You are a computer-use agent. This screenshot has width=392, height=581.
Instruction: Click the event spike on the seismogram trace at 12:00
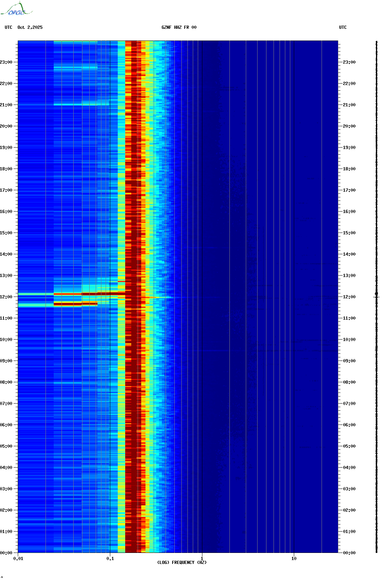376,297
